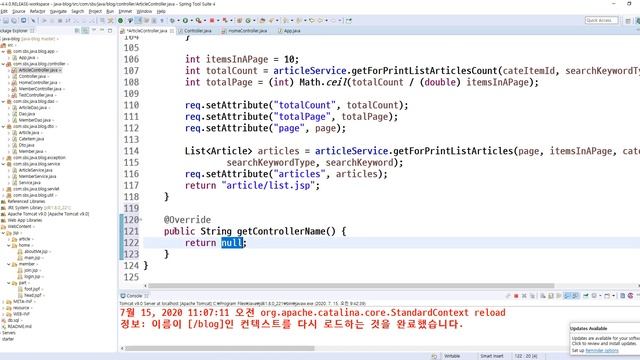Click the Remove Launch icon in Console toolbar

tap(524, 296)
